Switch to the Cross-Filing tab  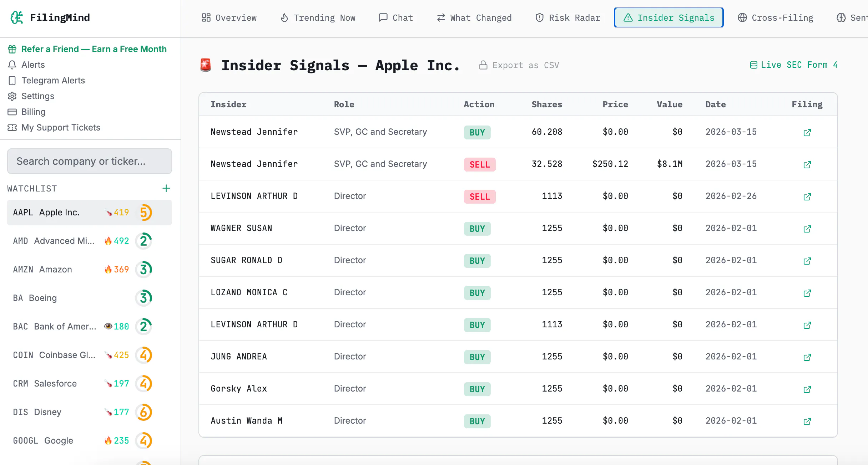[x=776, y=17]
